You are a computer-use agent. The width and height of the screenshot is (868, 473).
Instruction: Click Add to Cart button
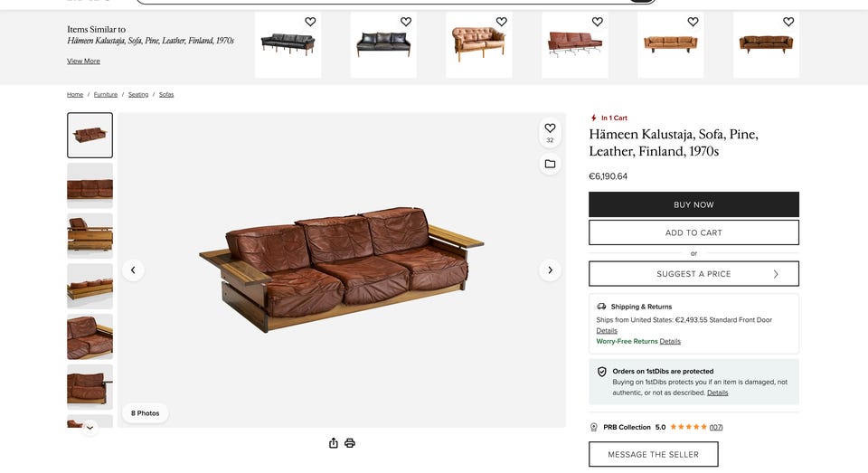693,232
